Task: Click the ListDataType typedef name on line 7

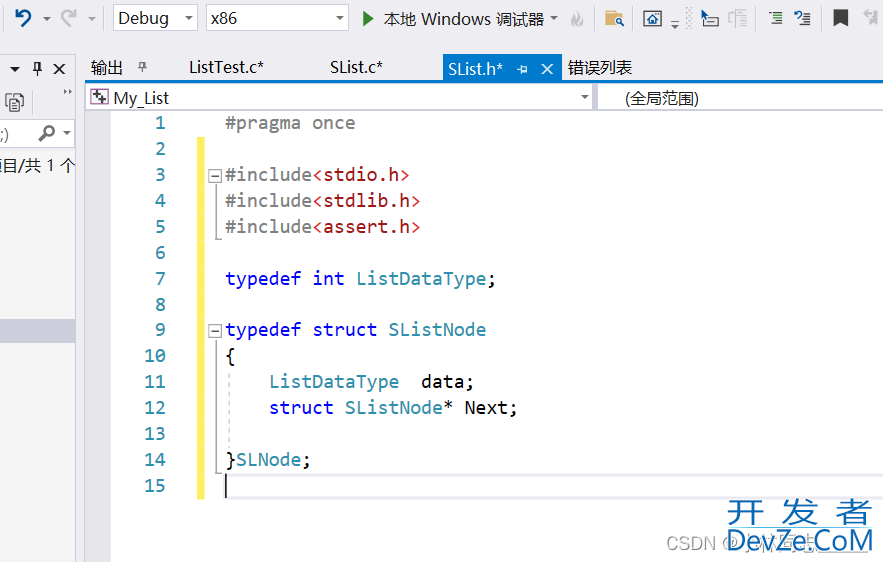Action: click(421, 279)
